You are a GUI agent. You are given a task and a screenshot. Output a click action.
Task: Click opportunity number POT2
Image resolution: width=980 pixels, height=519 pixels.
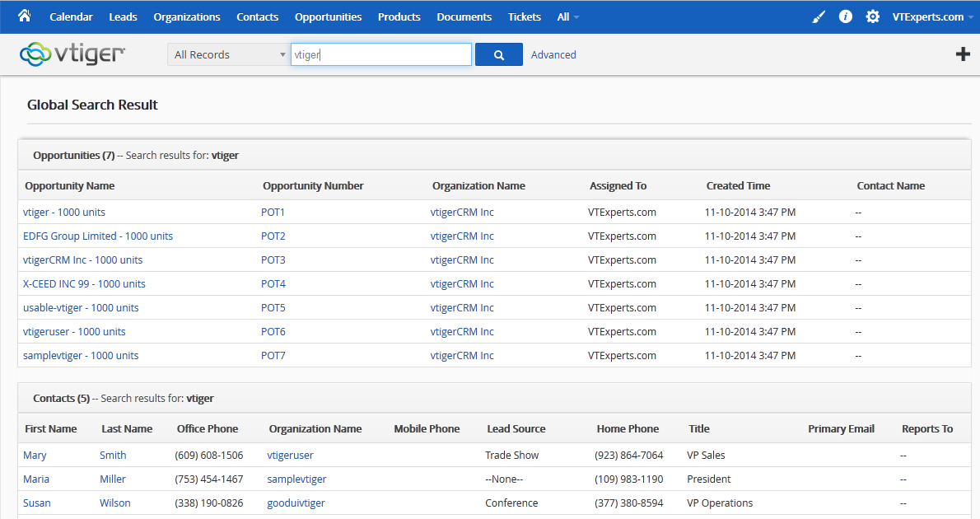(x=273, y=236)
